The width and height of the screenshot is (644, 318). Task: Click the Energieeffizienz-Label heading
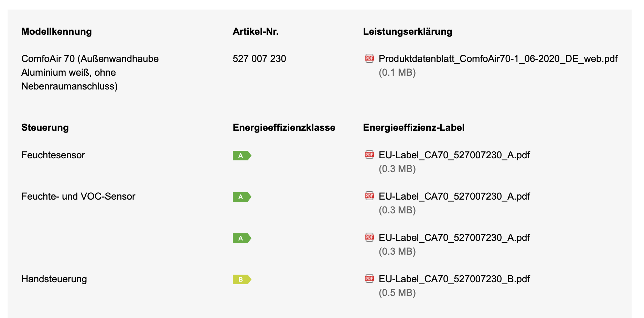[414, 128]
